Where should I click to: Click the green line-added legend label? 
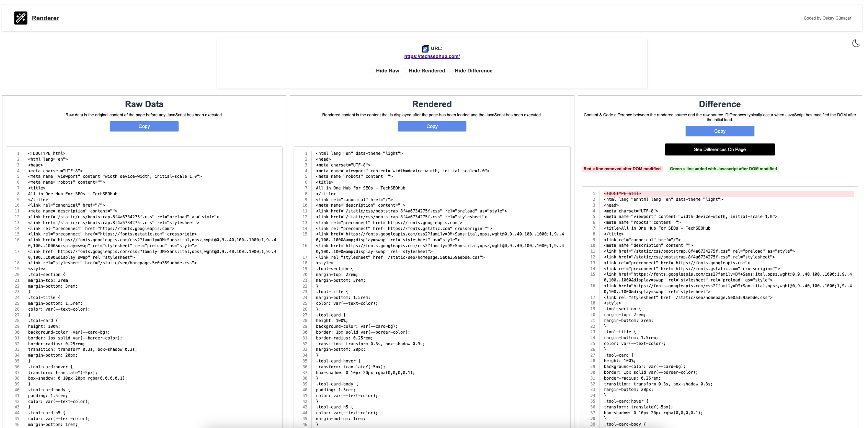pos(723,169)
